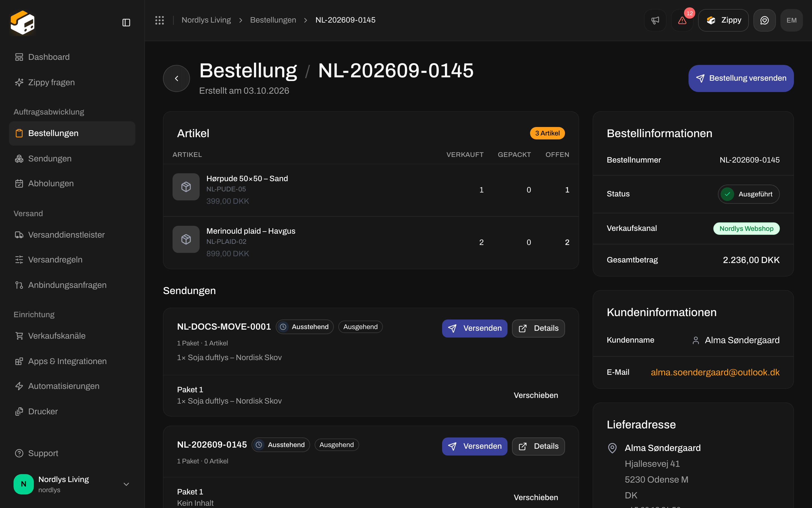Open Apps & Integrationen in the sidebar

click(72, 361)
